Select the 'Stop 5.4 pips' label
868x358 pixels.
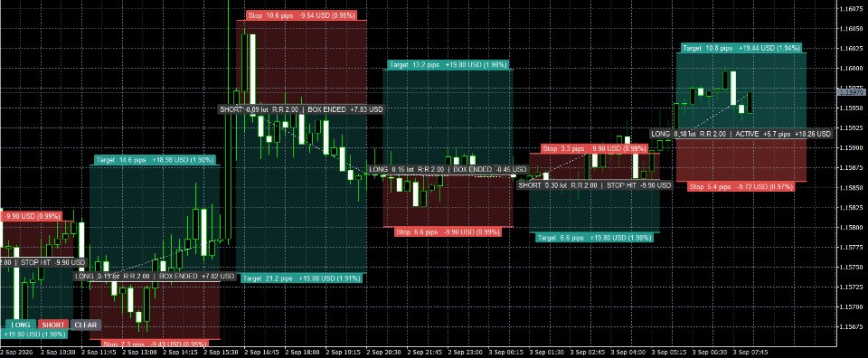[741, 187]
